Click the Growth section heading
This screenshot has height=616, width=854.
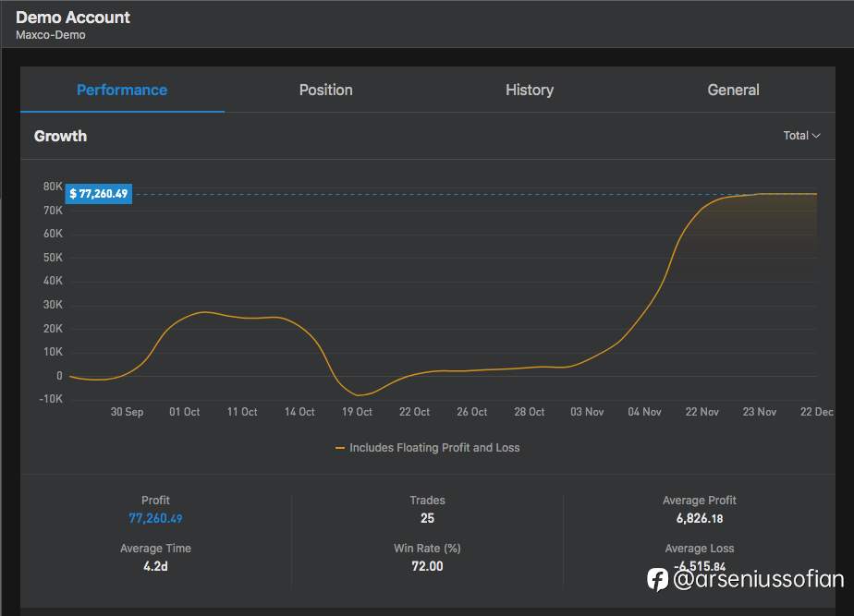click(60, 136)
